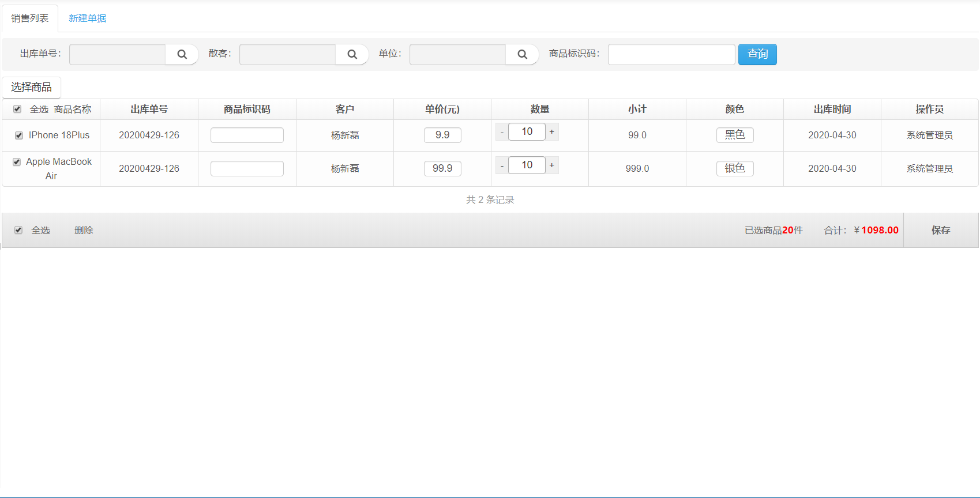Click the 单价(元) column header

click(442, 110)
